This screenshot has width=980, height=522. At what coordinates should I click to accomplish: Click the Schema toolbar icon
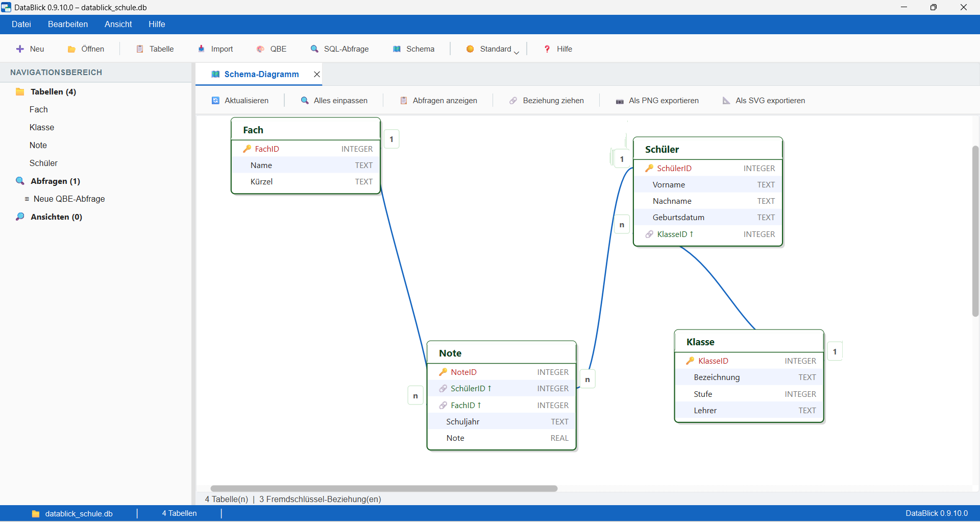tap(397, 49)
